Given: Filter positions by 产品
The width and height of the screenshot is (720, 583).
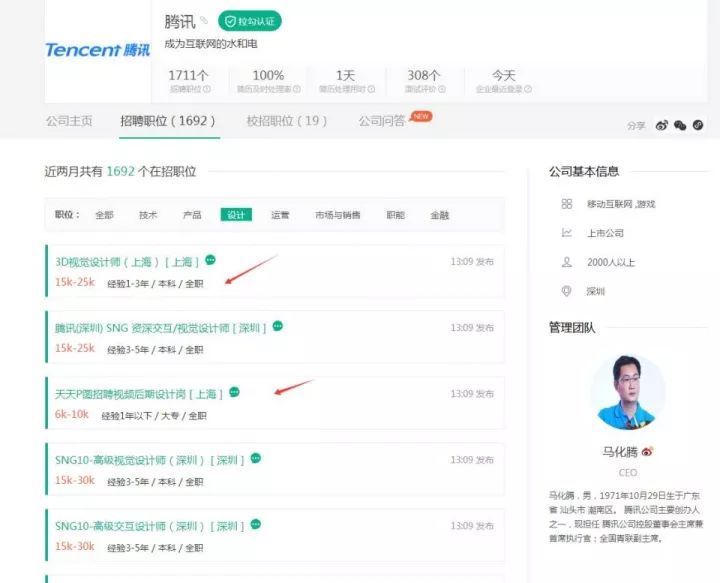Looking at the screenshot, I should click(x=192, y=215).
